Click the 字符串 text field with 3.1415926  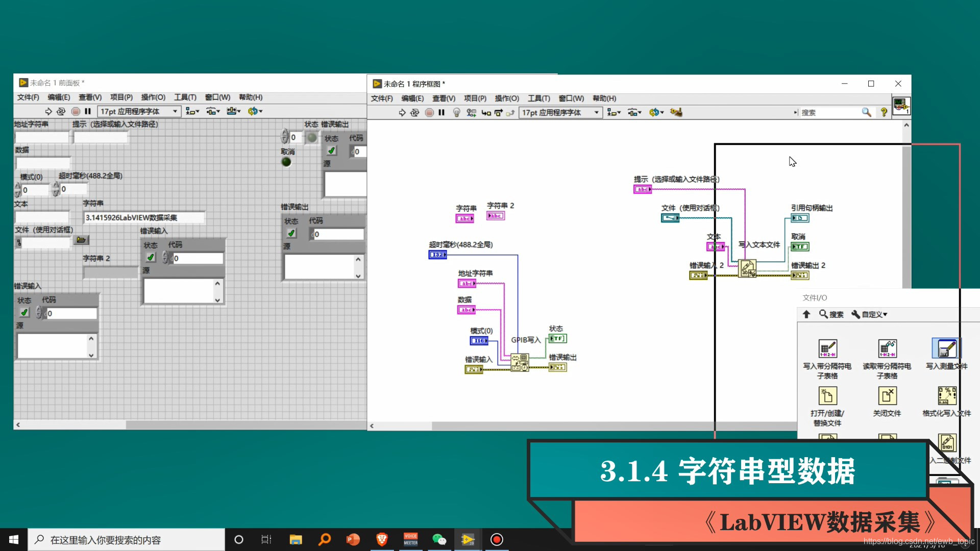tap(144, 217)
